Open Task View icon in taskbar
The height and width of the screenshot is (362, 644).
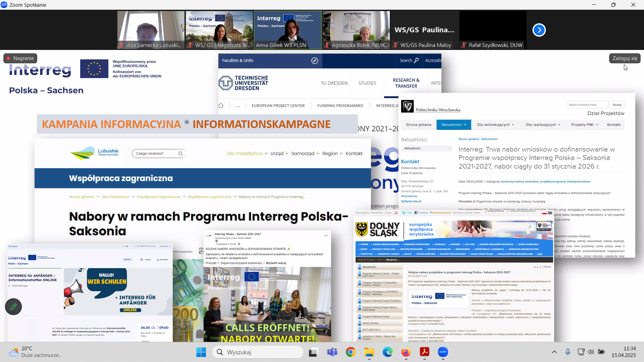pyautogui.click(x=314, y=352)
